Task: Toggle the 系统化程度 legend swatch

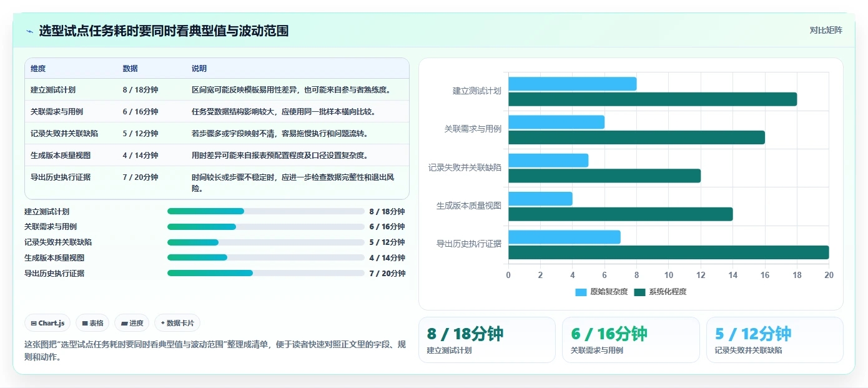Action: pyautogui.click(x=639, y=292)
